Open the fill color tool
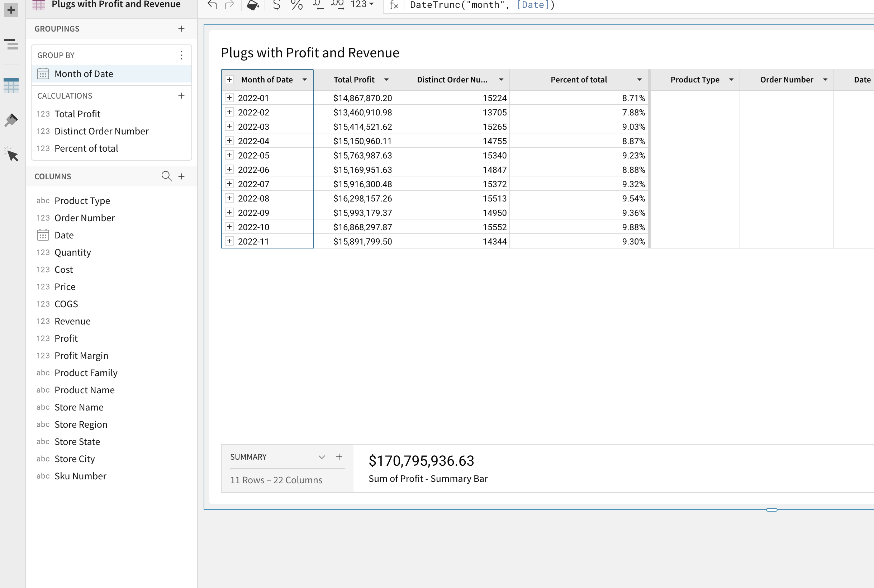 coord(252,6)
